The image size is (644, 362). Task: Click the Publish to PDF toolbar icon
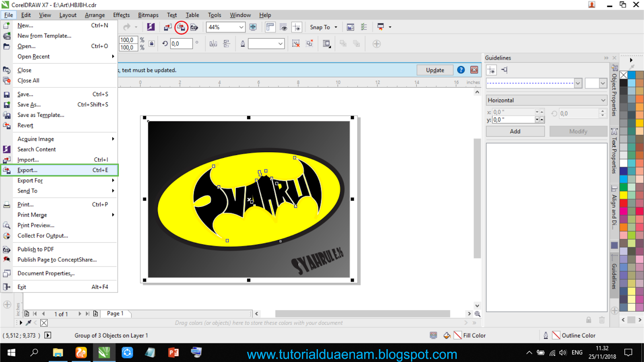(194, 27)
